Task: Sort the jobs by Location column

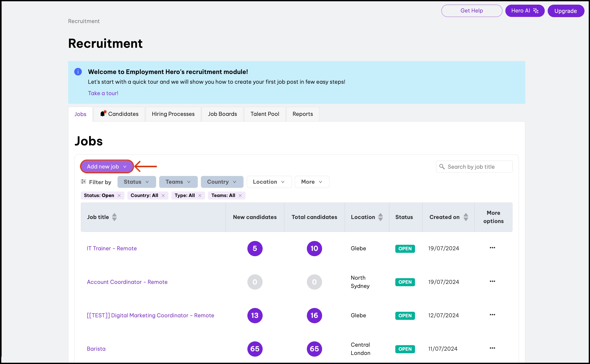Action: coord(380,217)
